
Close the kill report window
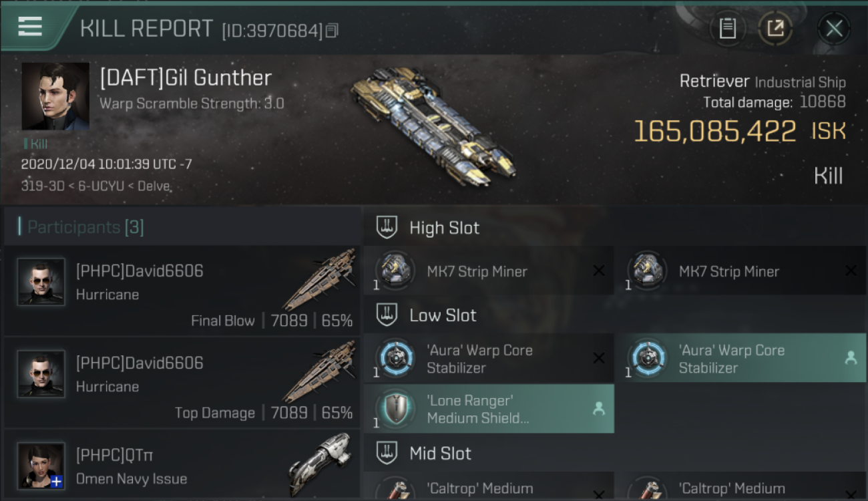pyautogui.click(x=834, y=28)
